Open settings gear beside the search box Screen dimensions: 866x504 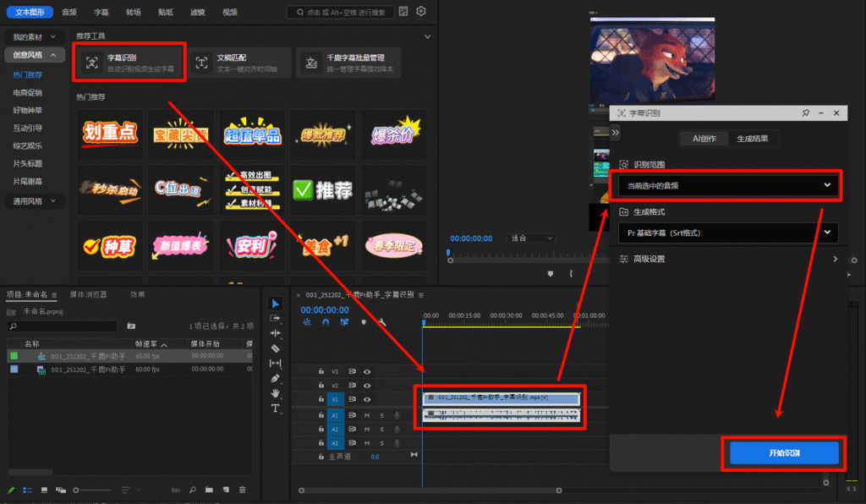pyautogui.click(x=421, y=12)
